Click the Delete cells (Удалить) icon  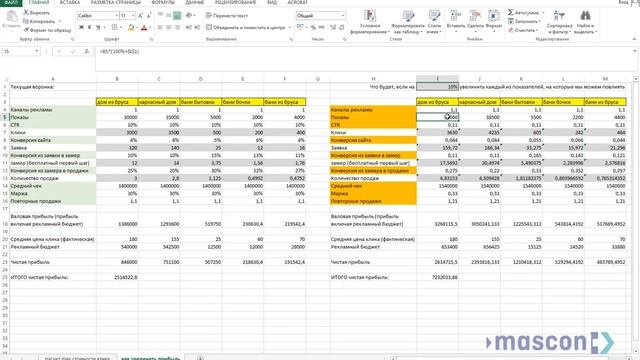pos(475,16)
